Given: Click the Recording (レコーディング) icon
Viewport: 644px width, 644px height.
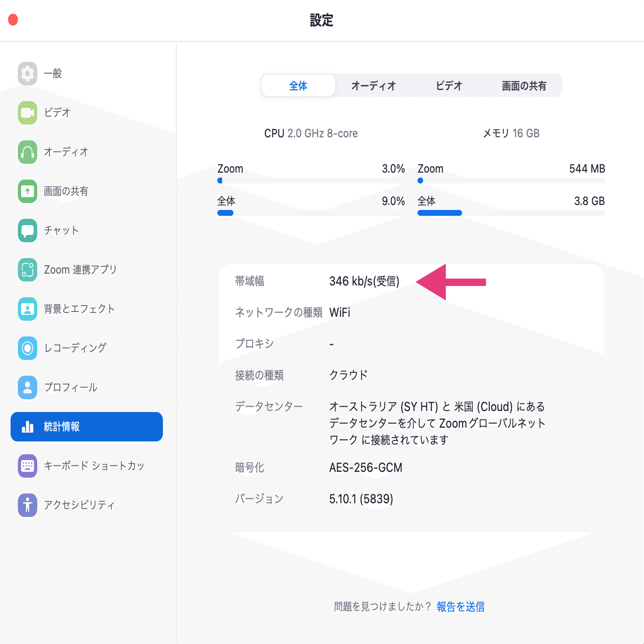Looking at the screenshot, I should (x=27, y=348).
